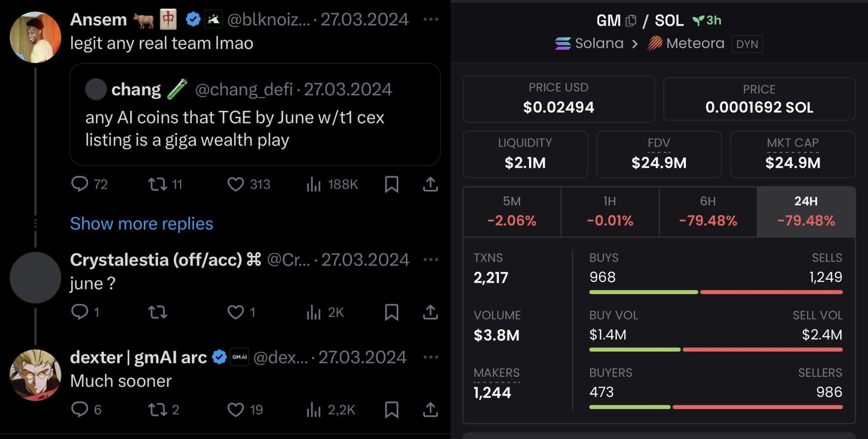This screenshot has height=439, width=868.
Task: Switch to the 1H timeframe stats
Action: (x=610, y=211)
